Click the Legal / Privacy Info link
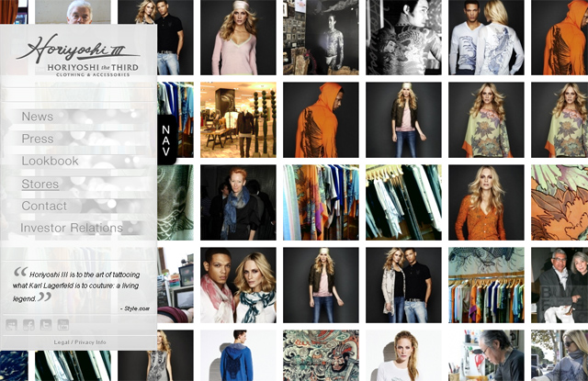The image size is (588, 381). click(78, 342)
